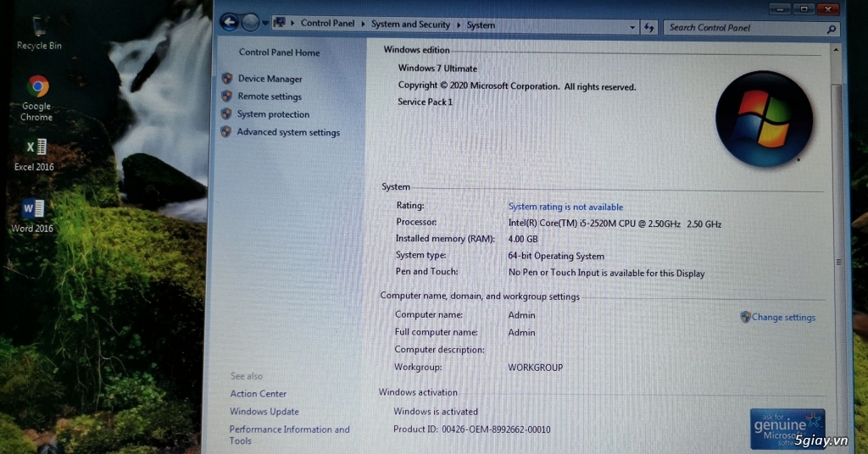This screenshot has height=454, width=868.
Task: Open Remote settings from the sidebar
Action: (270, 97)
